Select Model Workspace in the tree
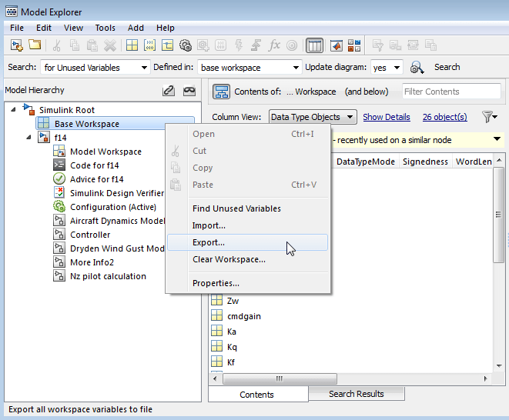The height and width of the screenshot is (420, 509). [x=105, y=152]
